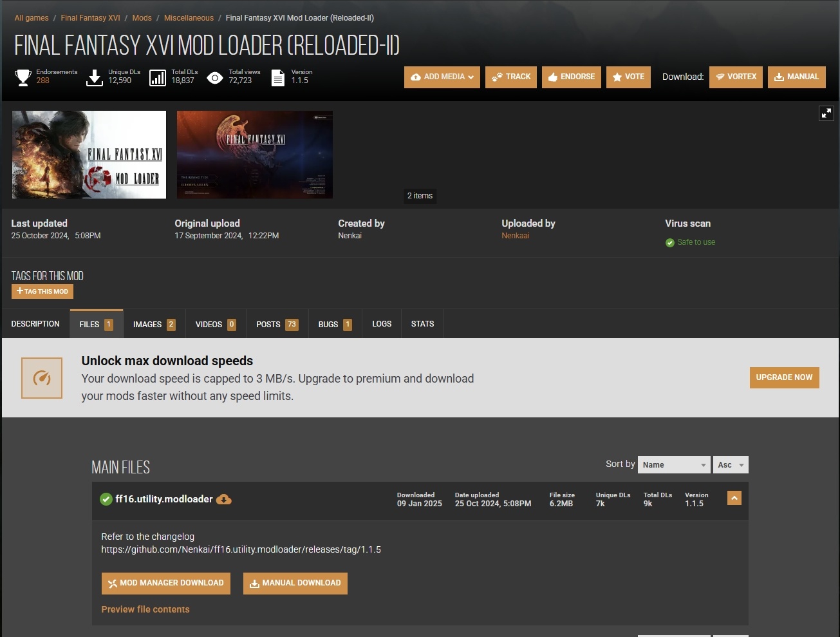The height and width of the screenshot is (637, 840).
Task: Open the Sort by Name dropdown
Action: click(674, 464)
